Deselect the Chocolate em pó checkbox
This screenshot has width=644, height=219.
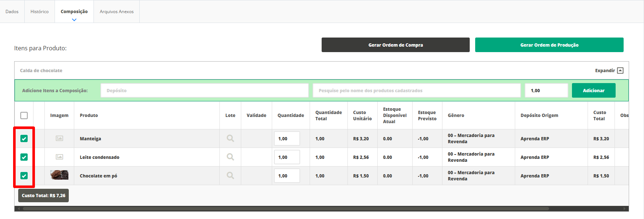coord(24,176)
